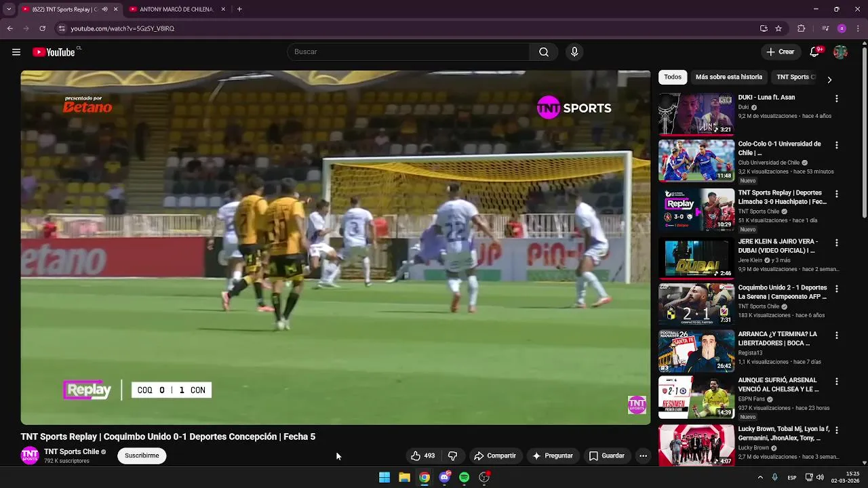
Task: Click the taskbar volume speaker icon
Action: (821, 477)
